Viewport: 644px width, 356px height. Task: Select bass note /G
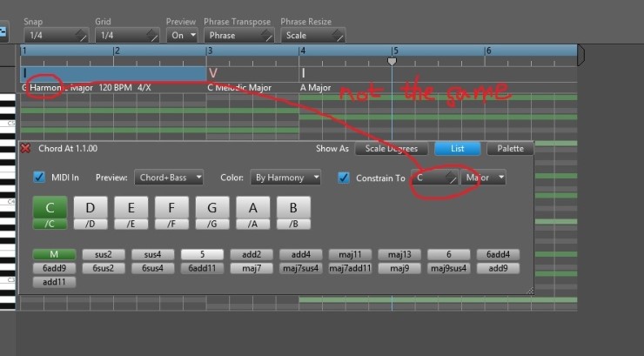(212, 225)
